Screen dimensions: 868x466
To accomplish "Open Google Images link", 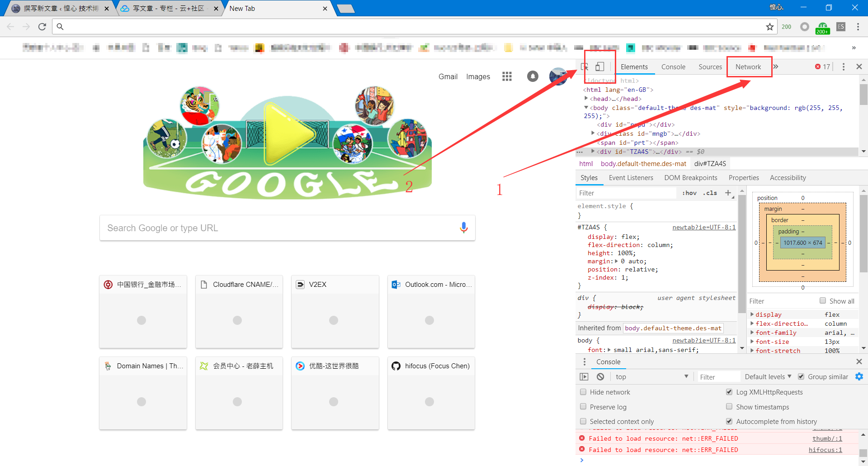I will click(x=478, y=76).
